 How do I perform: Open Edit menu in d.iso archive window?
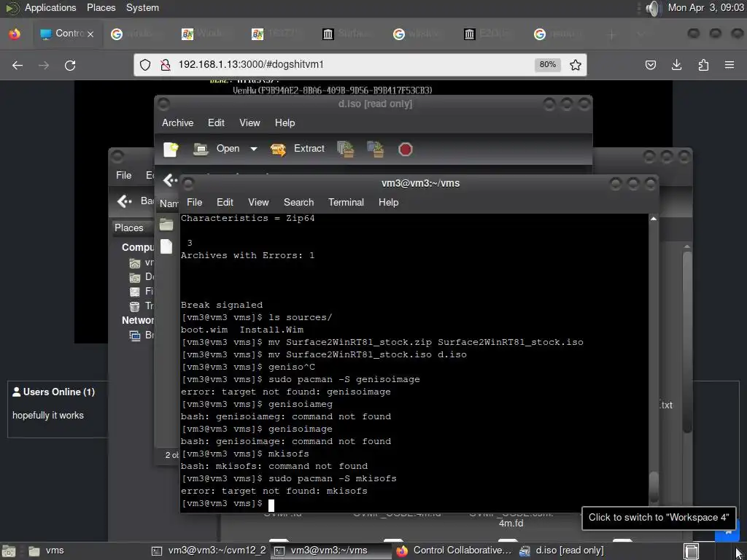click(x=216, y=122)
